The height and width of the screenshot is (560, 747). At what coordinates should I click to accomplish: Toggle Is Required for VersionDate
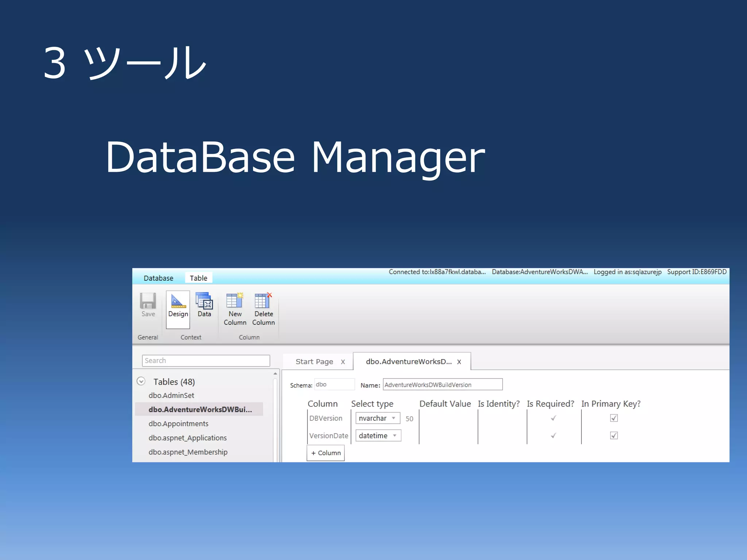click(553, 436)
